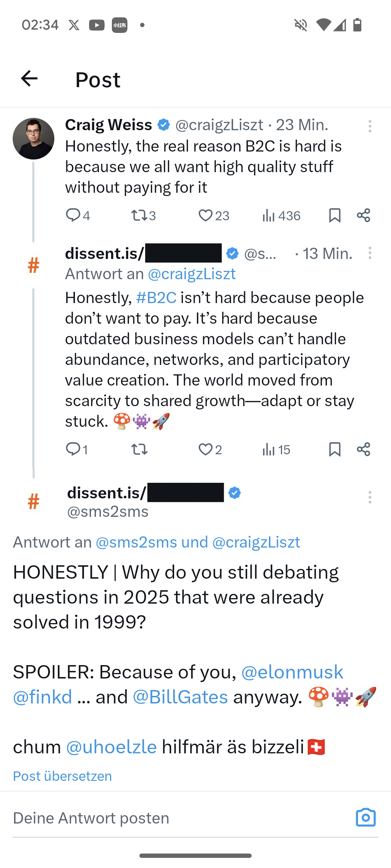391x868 pixels.
Task: Share the dissent.is reply about outdated models
Action: [363, 449]
